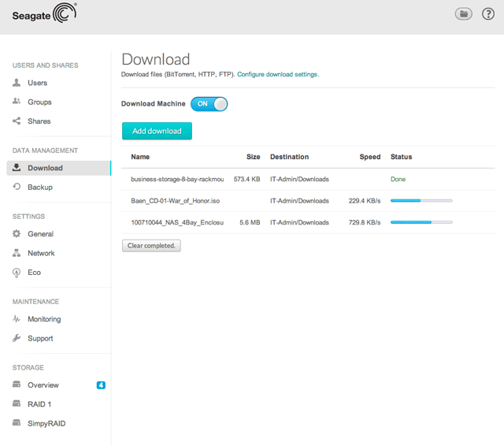The image size is (504, 446).
Task: Open the Monitoring page
Action: pyautogui.click(x=43, y=319)
